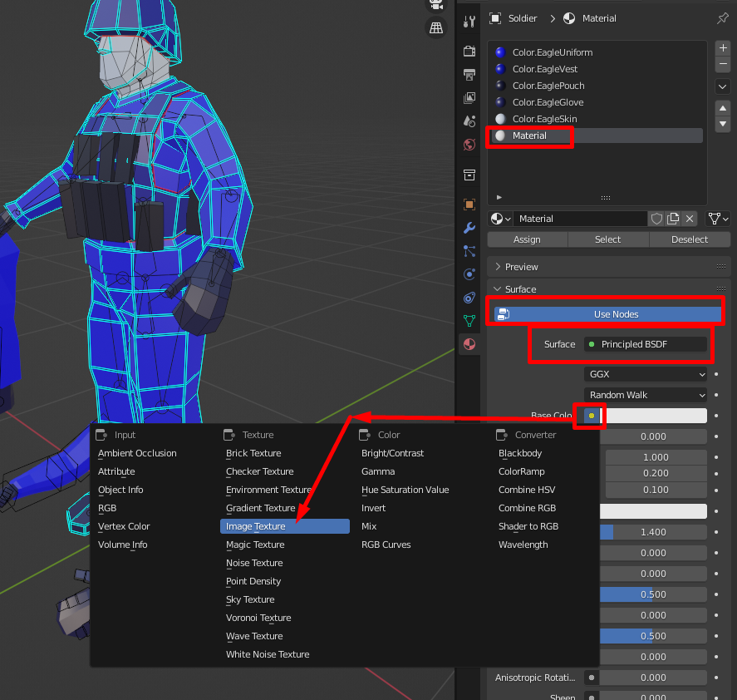Viewport: 737px width, 700px height.
Task: Click Anisotropic Rotation socket dot
Action: tap(592, 678)
